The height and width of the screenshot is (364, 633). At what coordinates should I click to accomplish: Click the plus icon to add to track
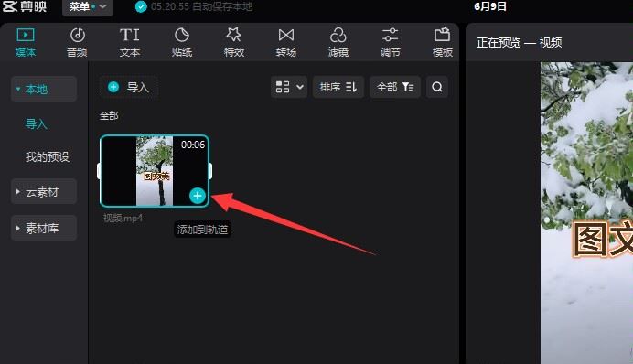click(198, 196)
